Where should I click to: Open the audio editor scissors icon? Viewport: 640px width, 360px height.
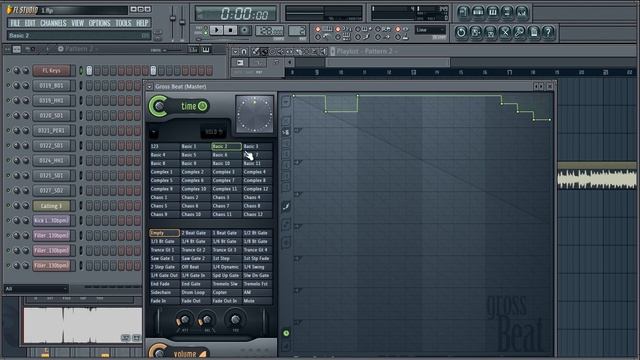click(x=505, y=32)
